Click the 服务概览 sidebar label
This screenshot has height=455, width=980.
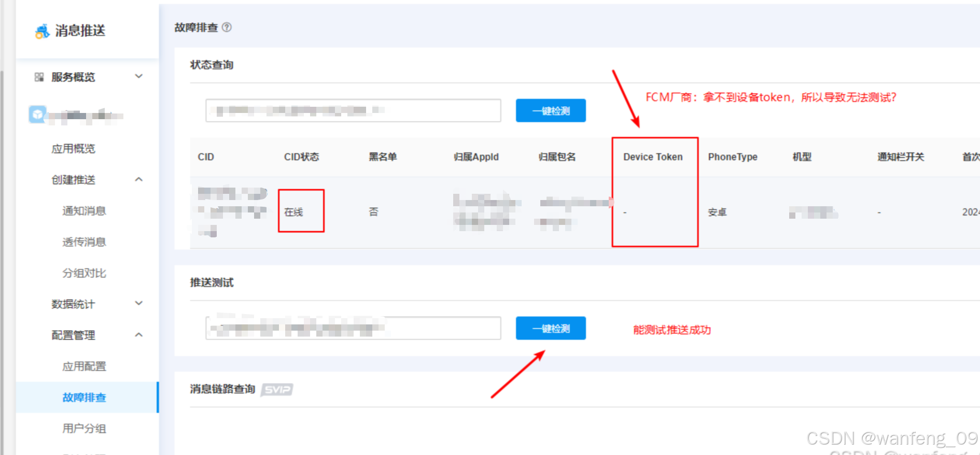[73, 77]
